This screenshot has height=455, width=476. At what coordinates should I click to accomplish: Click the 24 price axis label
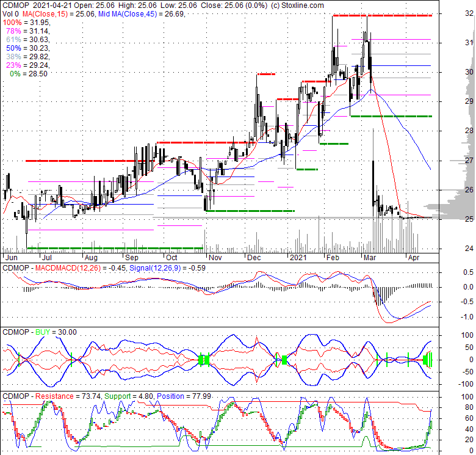[469, 249]
